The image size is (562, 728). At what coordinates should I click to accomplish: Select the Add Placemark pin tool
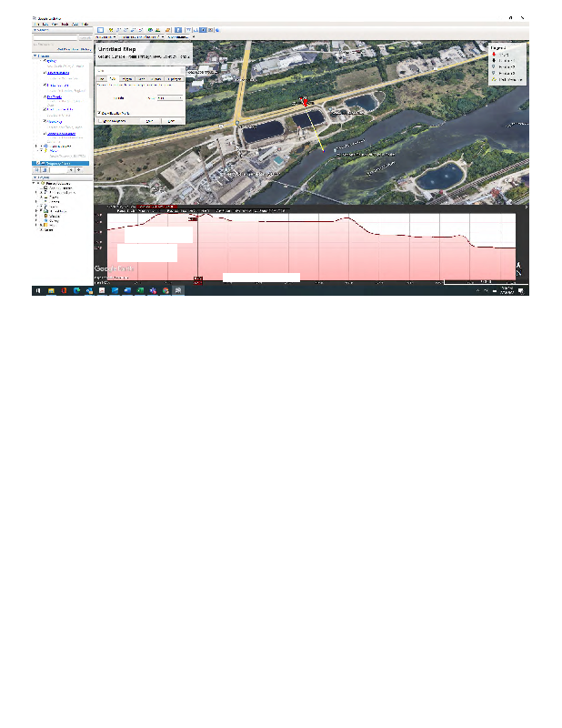pyautogui.click(x=113, y=30)
